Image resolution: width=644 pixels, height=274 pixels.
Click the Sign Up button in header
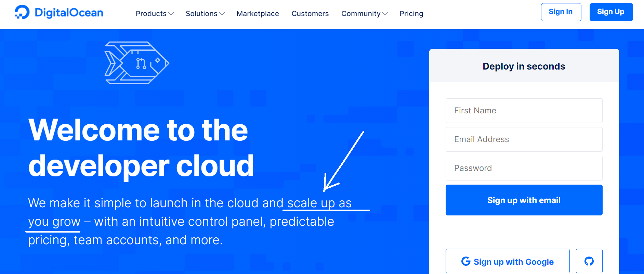[611, 12]
